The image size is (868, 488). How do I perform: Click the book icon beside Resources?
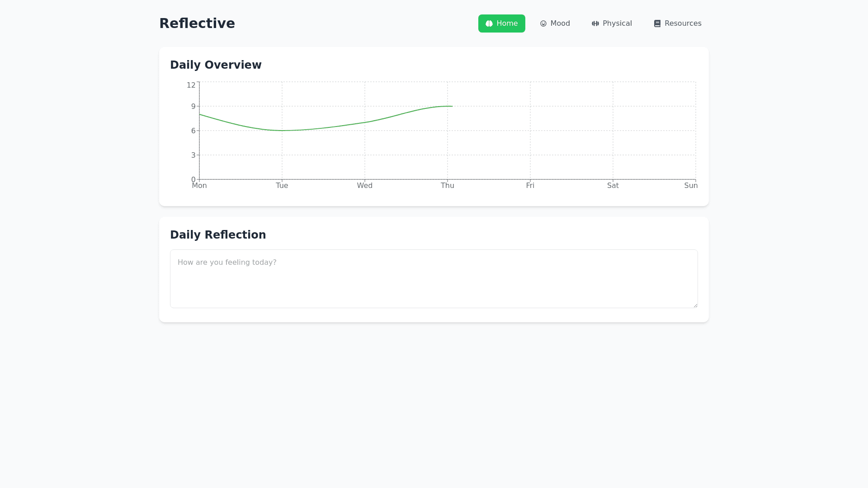pyautogui.click(x=657, y=23)
